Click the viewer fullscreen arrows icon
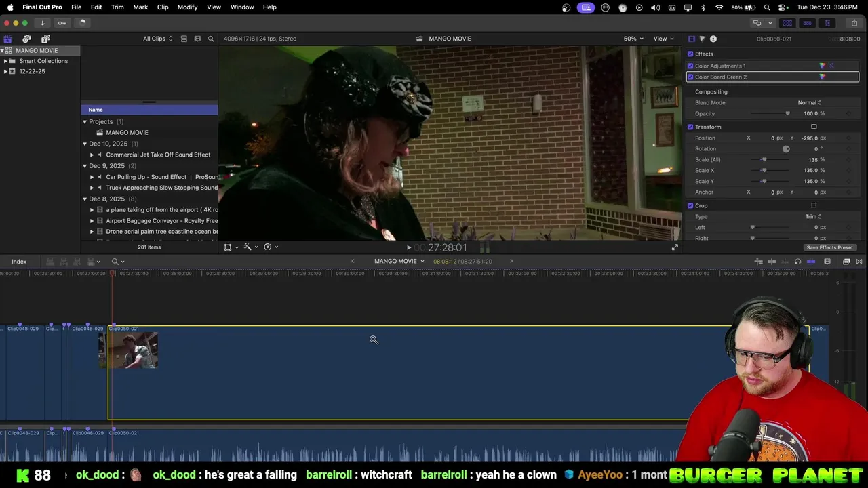868x488 pixels. click(675, 247)
